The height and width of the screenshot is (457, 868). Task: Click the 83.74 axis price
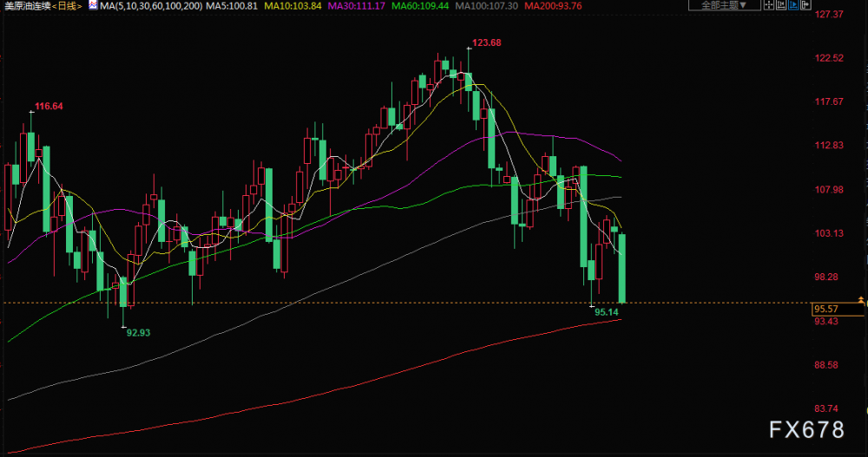826,408
